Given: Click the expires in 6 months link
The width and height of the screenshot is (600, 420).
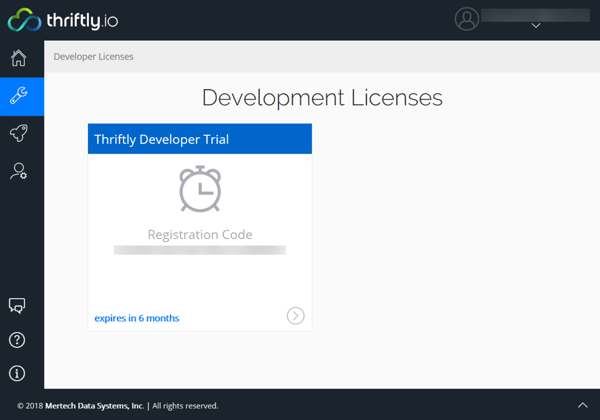Looking at the screenshot, I should [137, 318].
